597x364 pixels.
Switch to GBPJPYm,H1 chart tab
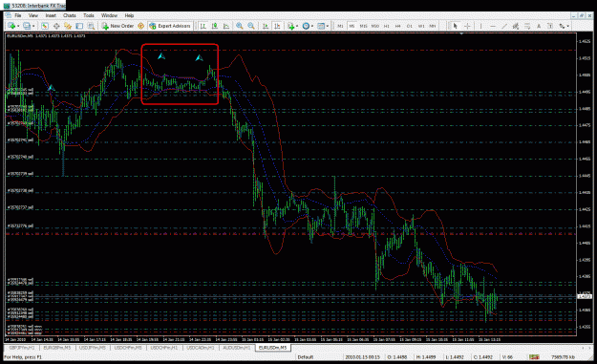click(22, 348)
